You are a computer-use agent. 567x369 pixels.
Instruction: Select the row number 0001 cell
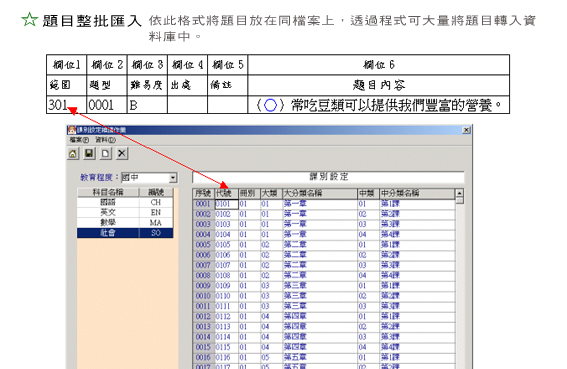(203, 204)
